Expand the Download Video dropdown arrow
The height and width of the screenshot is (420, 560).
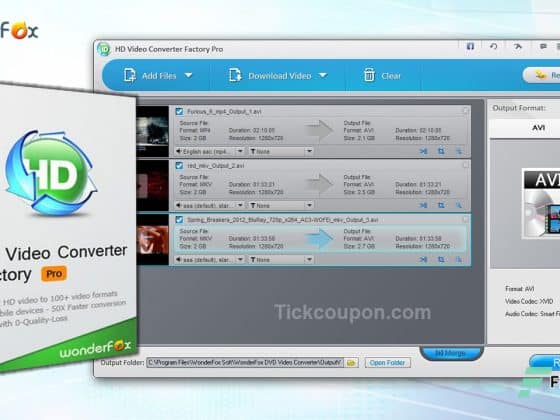click(323, 75)
